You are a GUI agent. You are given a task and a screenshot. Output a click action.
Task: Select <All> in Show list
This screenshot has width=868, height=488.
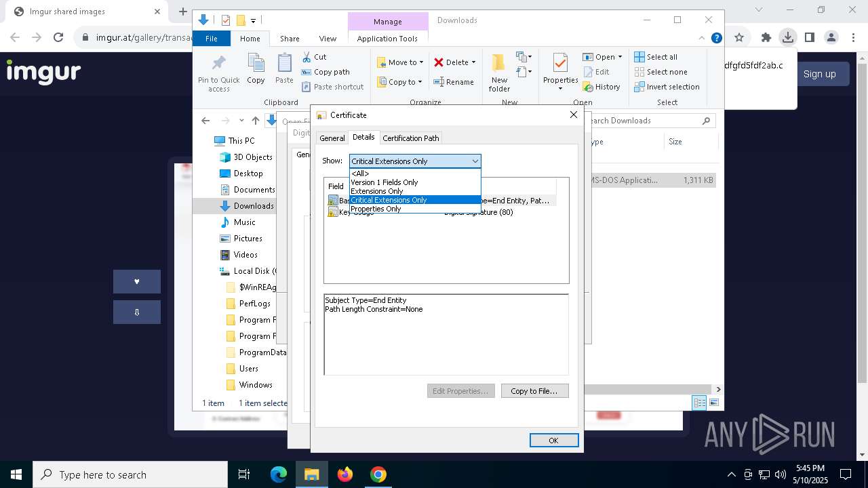pos(415,174)
